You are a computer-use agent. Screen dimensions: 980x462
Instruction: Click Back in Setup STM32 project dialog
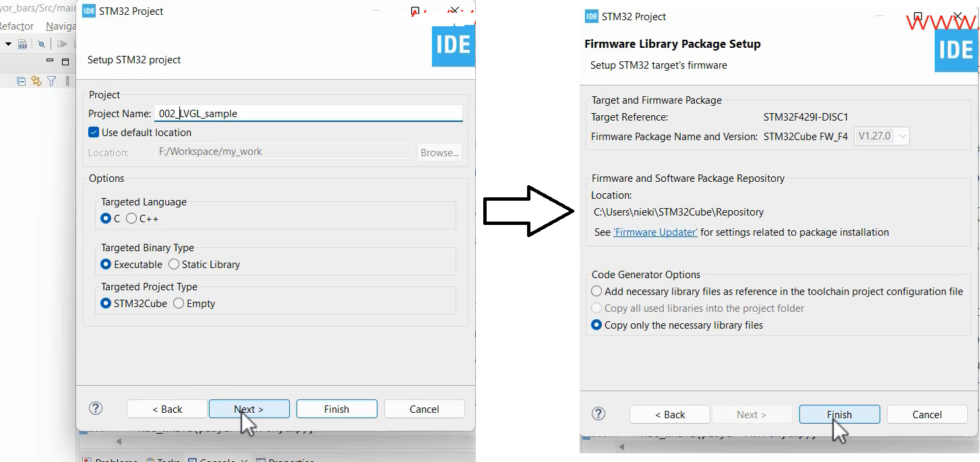tap(167, 409)
